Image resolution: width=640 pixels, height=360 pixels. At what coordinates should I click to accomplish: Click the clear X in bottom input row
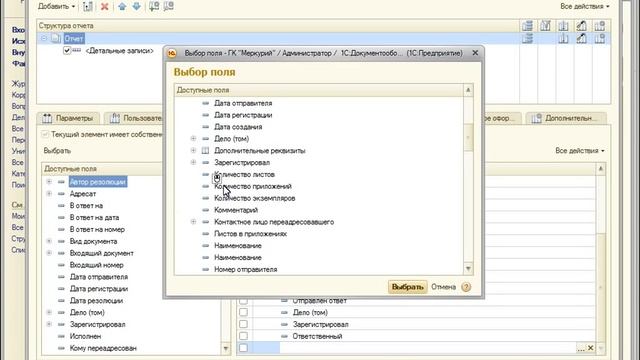click(x=590, y=348)
